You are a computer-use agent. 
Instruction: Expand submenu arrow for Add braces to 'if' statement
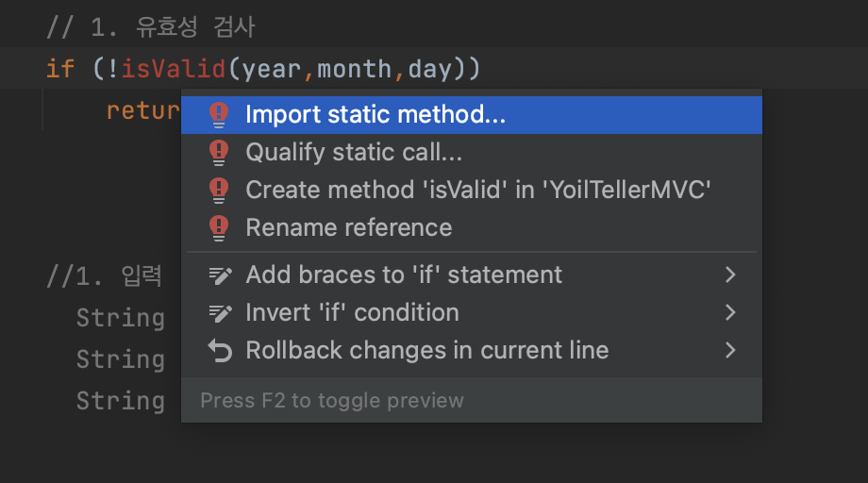click(x=730, y=275)
